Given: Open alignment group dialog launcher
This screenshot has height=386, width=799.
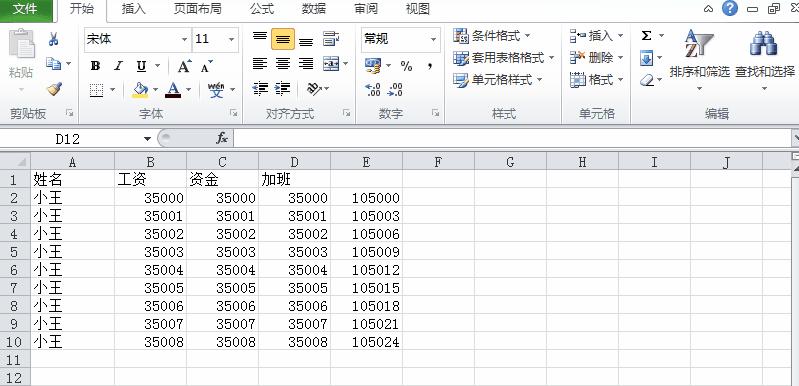Looking at the screenshot, I should (x=347, y=113).
